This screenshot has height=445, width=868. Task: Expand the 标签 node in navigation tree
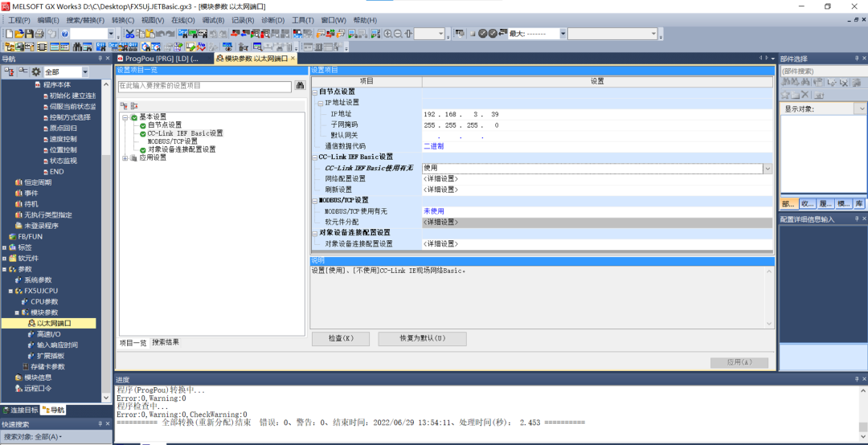click(5, 247)
